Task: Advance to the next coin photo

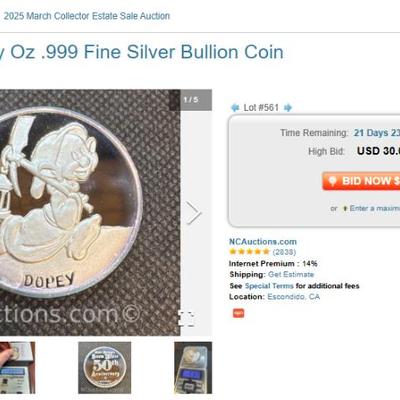Action: tap(194, 213)
